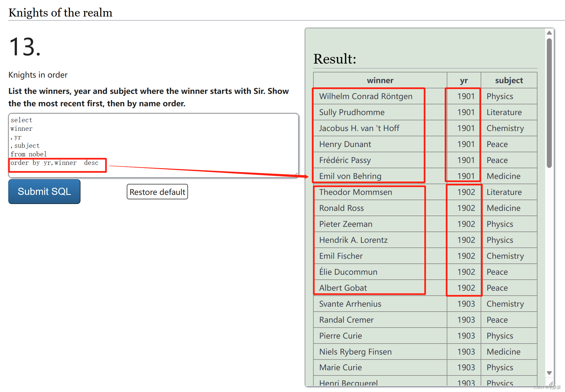
Task: Click the order by line in query
Action: tap(54, 163)
